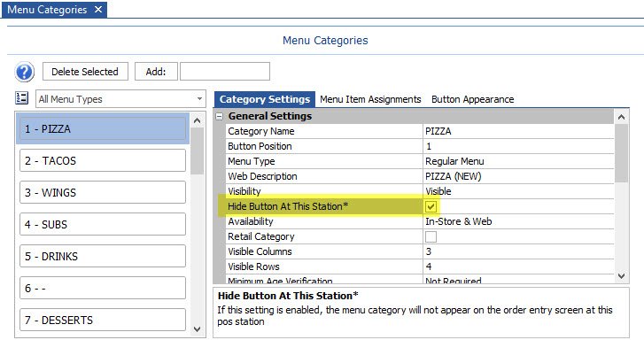The height and width of the screenshot is (340, 644).
Task: Click the Minimum Age Verification label
Action: [x=280, y=281]
